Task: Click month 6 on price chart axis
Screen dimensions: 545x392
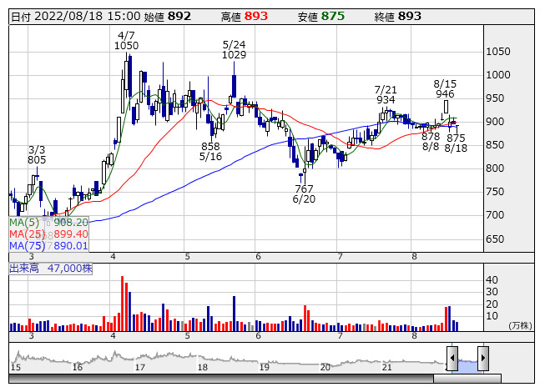Action: point(258,257)
